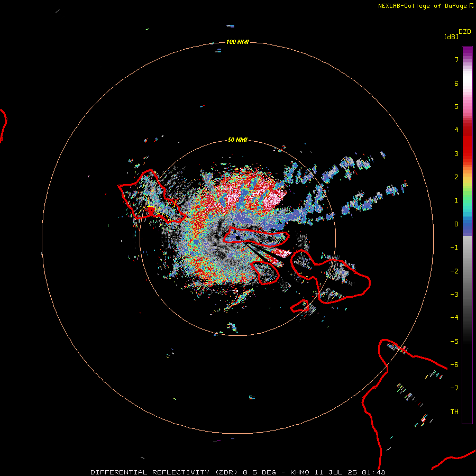Image resolution: width=476 pixels, height=476 pixels.
Task: Click the 6 value on color legend
Action: [x=456, y=83]
